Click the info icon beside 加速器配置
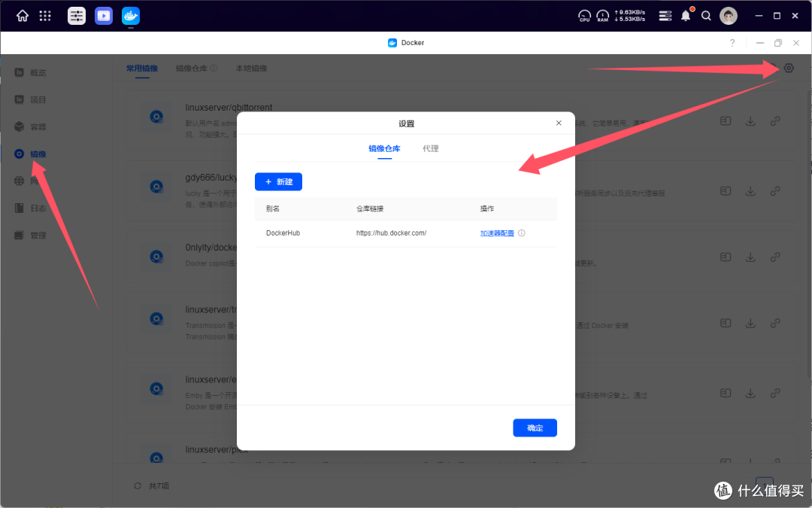Image resolution: width=812 pixels, height=508 pixels. [x=522, y=233]
